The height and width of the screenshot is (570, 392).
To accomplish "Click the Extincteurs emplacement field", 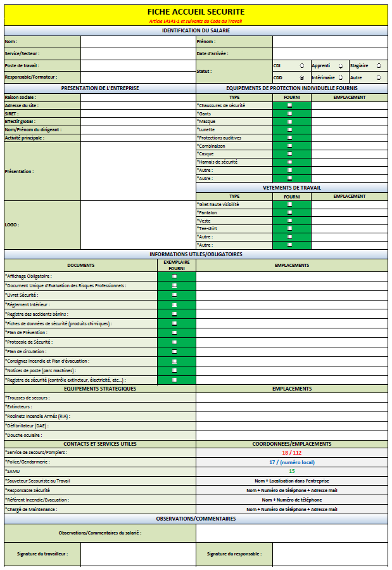I will coord(291,407).
